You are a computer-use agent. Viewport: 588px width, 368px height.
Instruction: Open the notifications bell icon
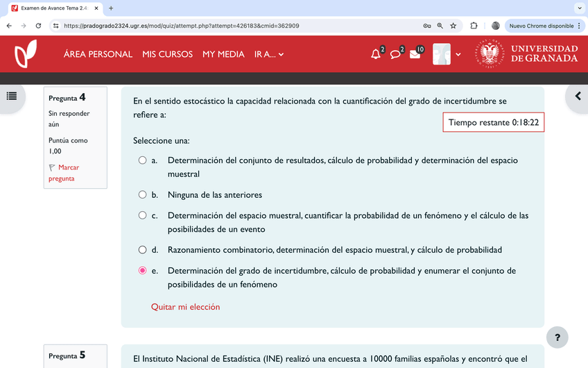376,54
